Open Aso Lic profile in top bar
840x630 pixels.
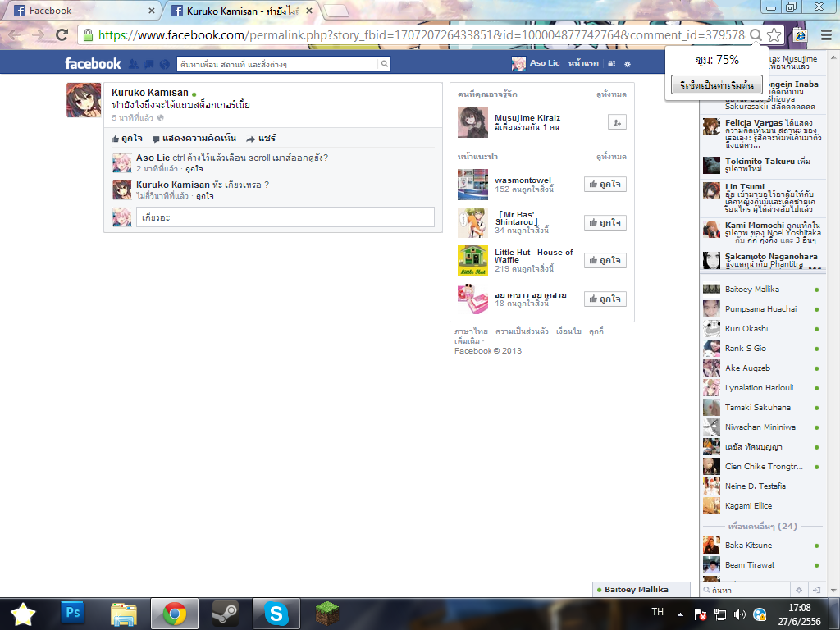pyautogui.click(x=536, y=63)
